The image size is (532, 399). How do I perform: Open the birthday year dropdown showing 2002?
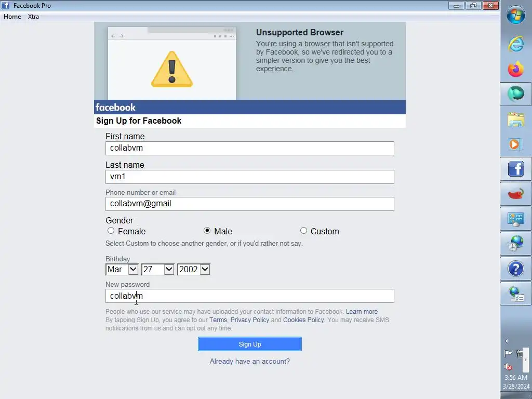[194, 270]
